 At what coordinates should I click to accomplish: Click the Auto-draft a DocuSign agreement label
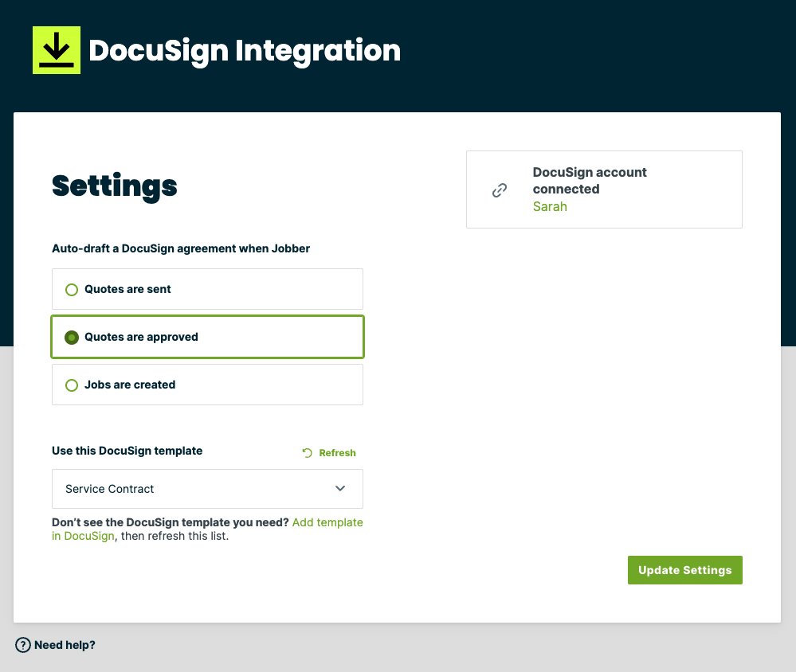pyautogui.click(x=181, y=248)
